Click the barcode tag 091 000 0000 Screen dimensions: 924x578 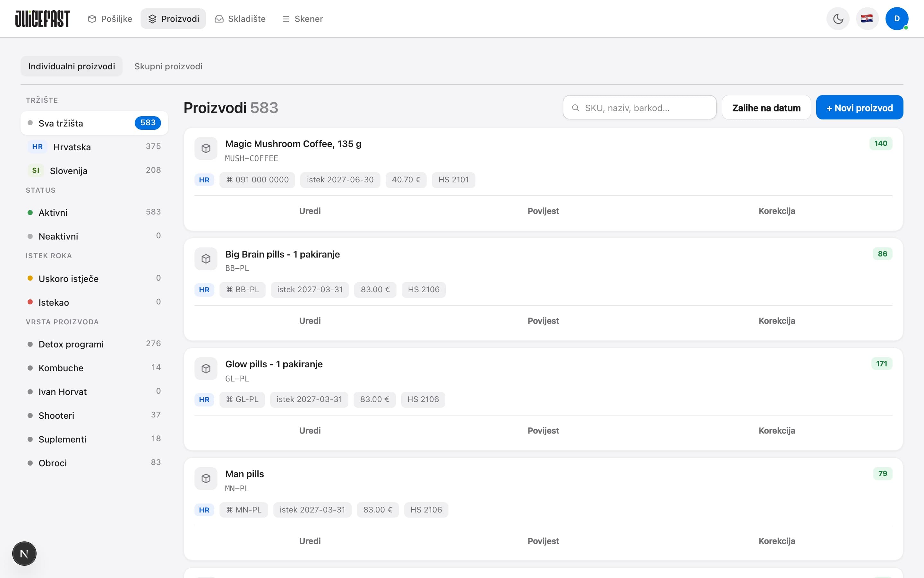(257, 180)
